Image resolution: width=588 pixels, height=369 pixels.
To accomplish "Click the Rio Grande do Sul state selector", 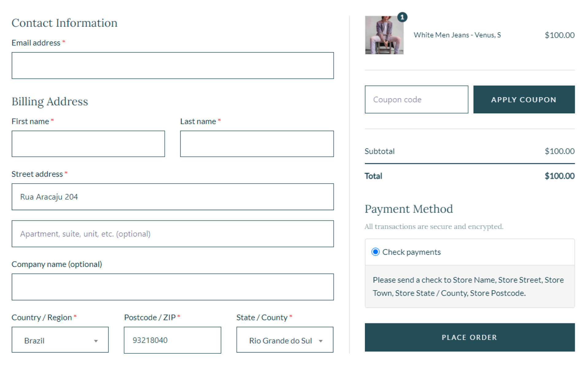I will pyautogui.click(x=284, y=340).
